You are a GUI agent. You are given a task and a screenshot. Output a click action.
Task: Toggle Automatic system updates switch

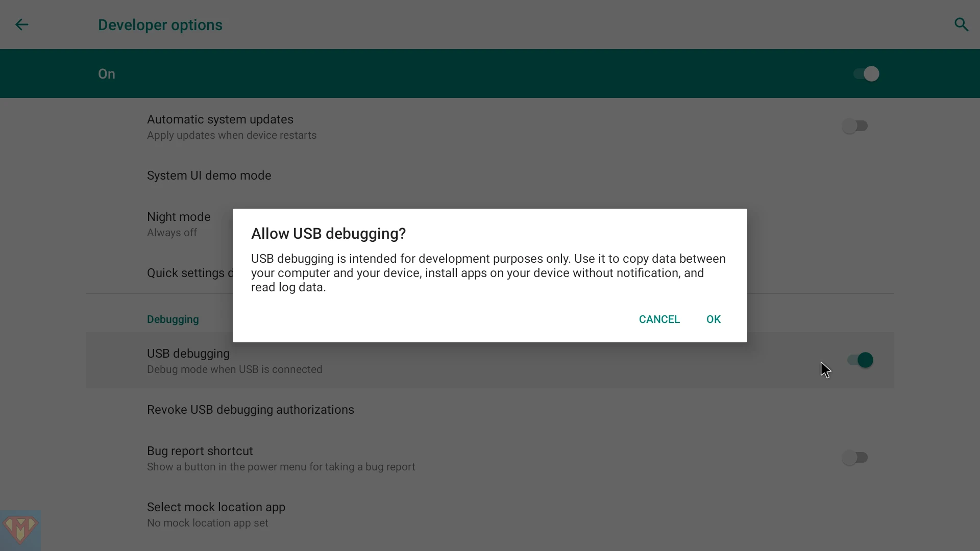[855, 126]
